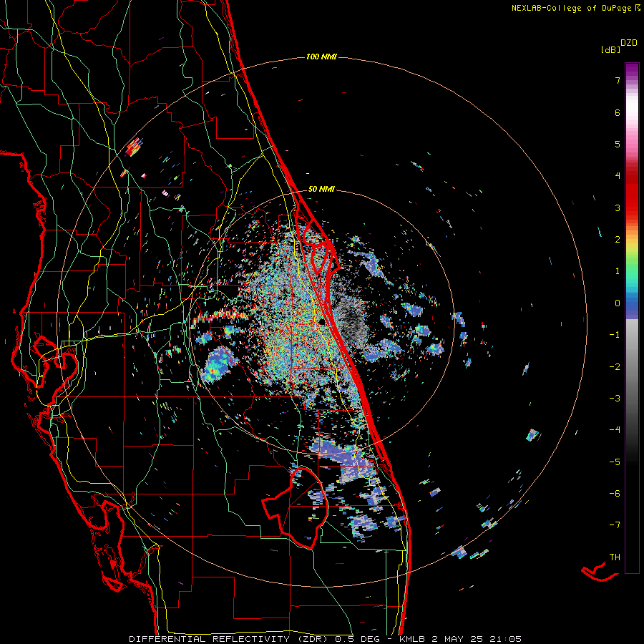Viewport: 644px width, 644px height.
Task: Pick the -5 label on the scale
Action: point(615,462)
